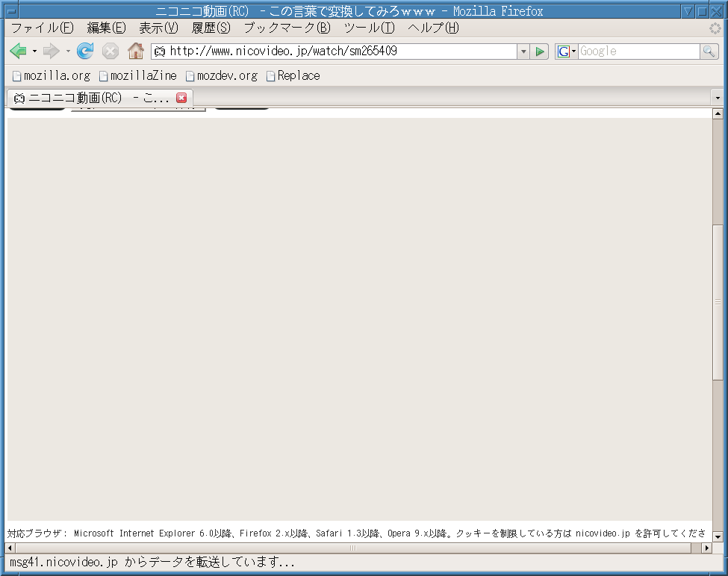728x576 pixels.
Task: Minimize the Firefox window
Action: click(x=689, y=11)
